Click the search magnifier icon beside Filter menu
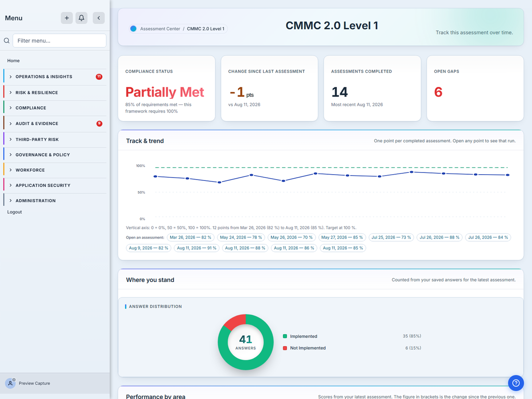The width and height of the screenshot is (532, 399). [7, 40]
